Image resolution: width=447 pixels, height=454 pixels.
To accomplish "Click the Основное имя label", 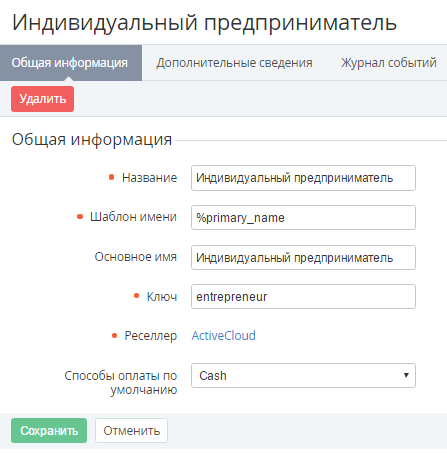I will pos(136,257).
